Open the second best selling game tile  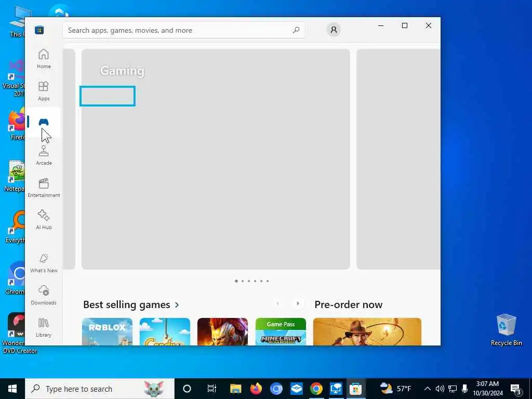click(165, 331)
